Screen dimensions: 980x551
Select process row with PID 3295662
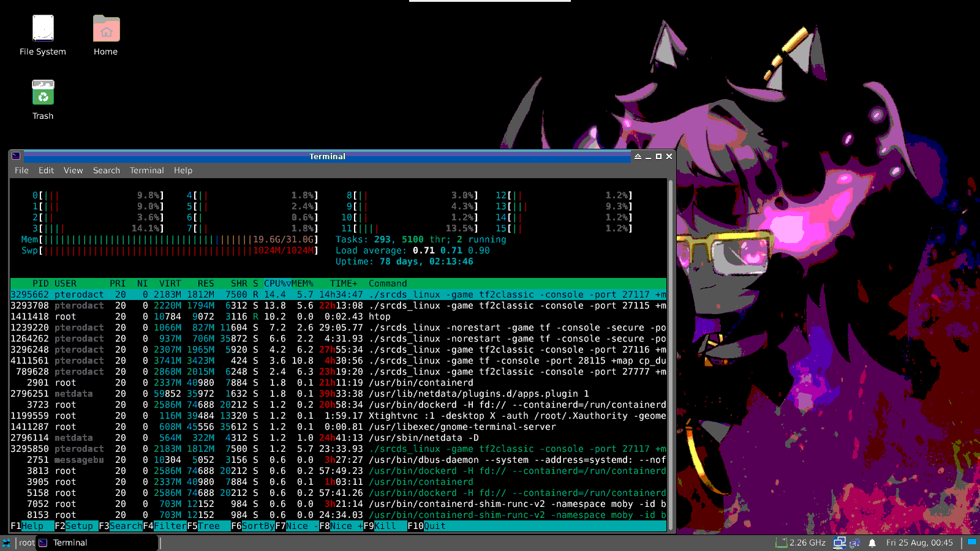[338, 294]
